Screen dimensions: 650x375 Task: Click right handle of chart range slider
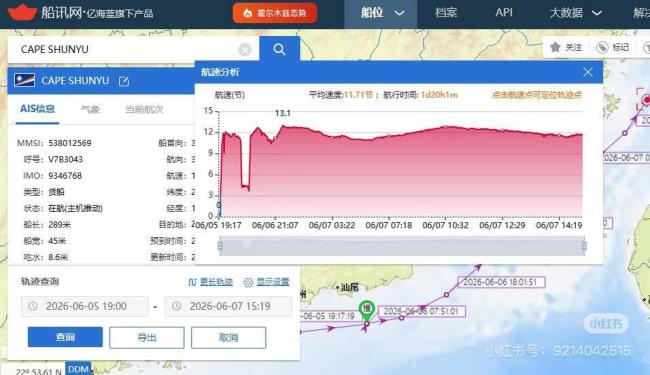pyautogui.click(x=584, y=246)
